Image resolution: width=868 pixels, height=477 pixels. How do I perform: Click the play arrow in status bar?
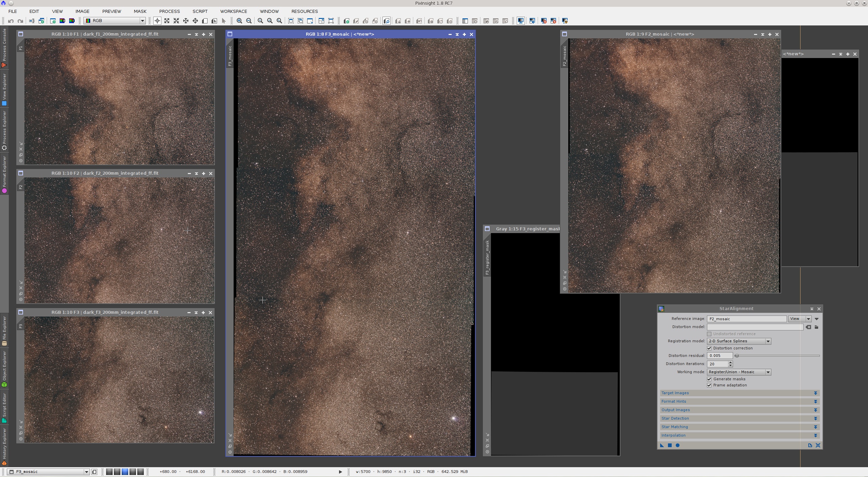[340, 472]
